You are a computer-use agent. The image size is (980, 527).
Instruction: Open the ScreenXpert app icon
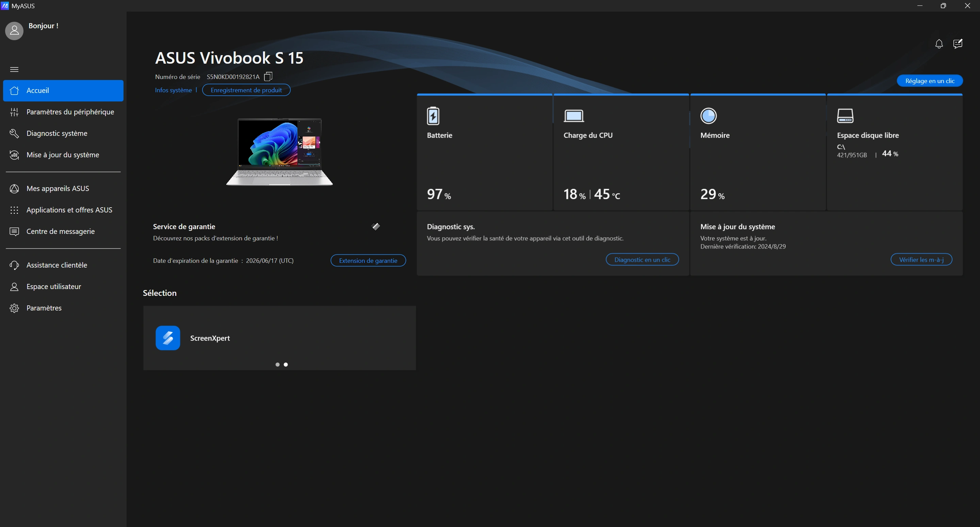[x=168, y=338]
